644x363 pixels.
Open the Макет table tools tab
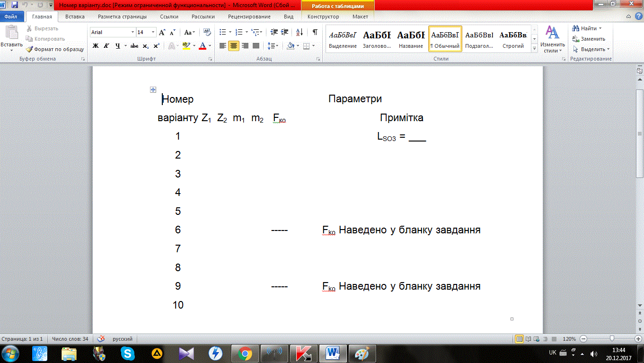tap(360, 17)
